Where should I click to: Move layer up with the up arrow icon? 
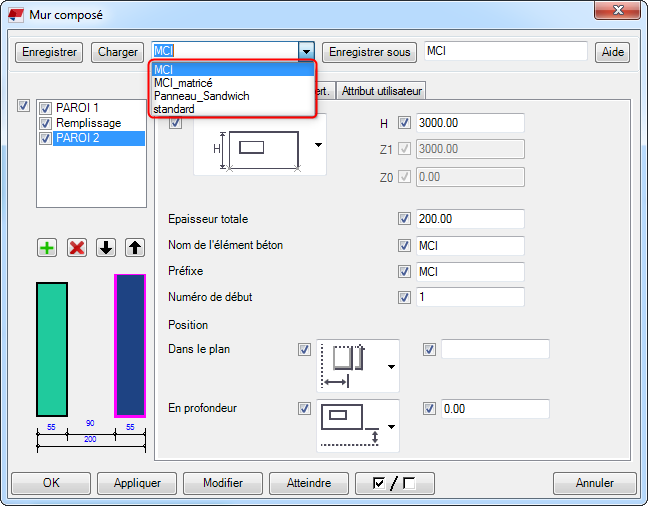pyautogui.click(x=135, y=248)
